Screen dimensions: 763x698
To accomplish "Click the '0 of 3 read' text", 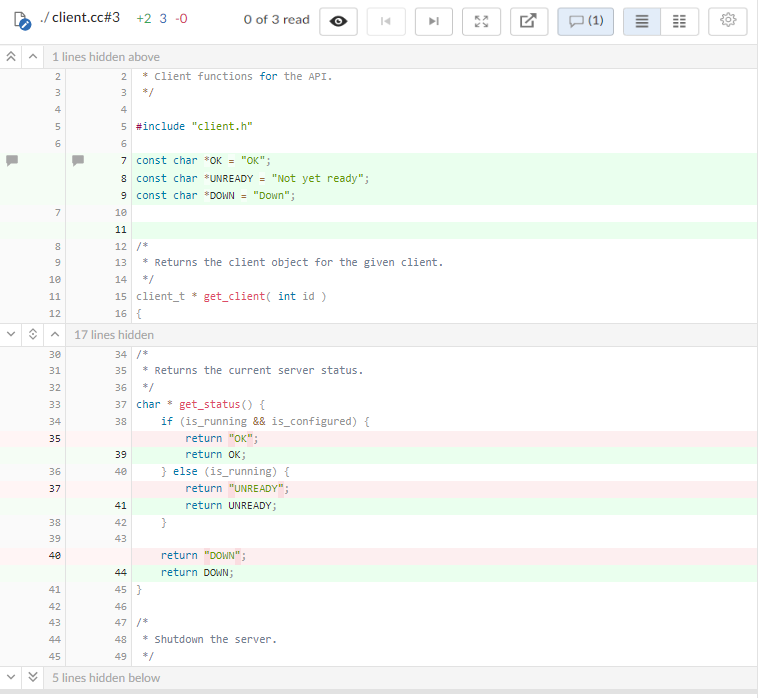I will pyautogui.click(x=276, y=20).
